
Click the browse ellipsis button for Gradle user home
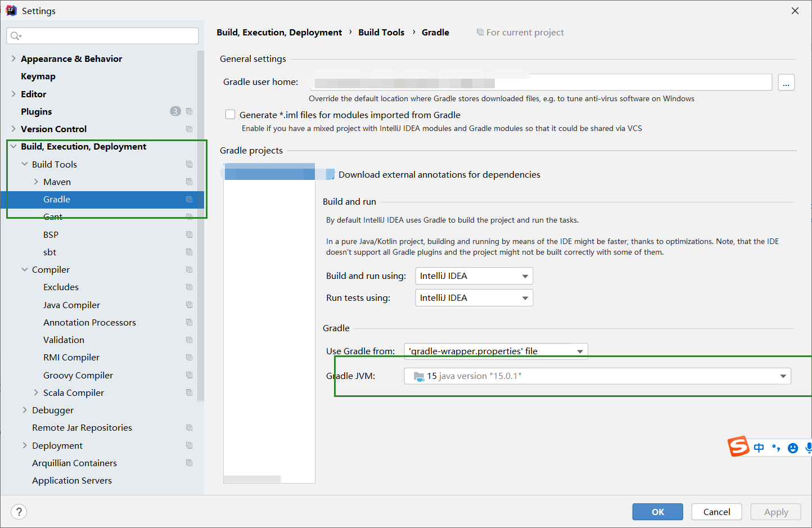point(786,83)
